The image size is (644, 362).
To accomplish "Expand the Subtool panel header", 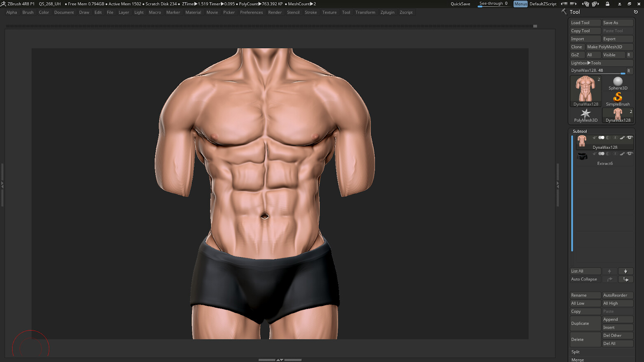I will click(580, 131).
